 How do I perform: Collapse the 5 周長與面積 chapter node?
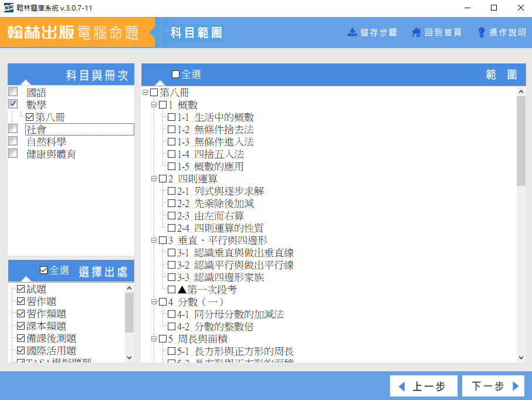pyautogui.click(x=154, y=339)
